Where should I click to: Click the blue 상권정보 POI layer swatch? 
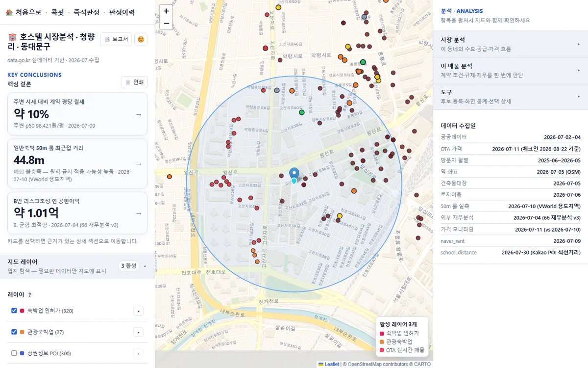[22, 353]
